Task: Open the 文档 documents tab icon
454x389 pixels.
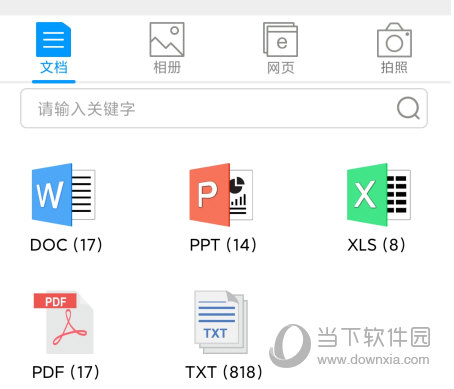Action: click(x=53, y=39)
